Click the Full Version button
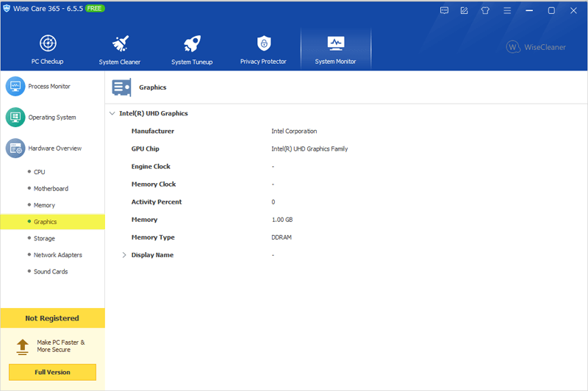The image size is (588, 391). (52, 372)
